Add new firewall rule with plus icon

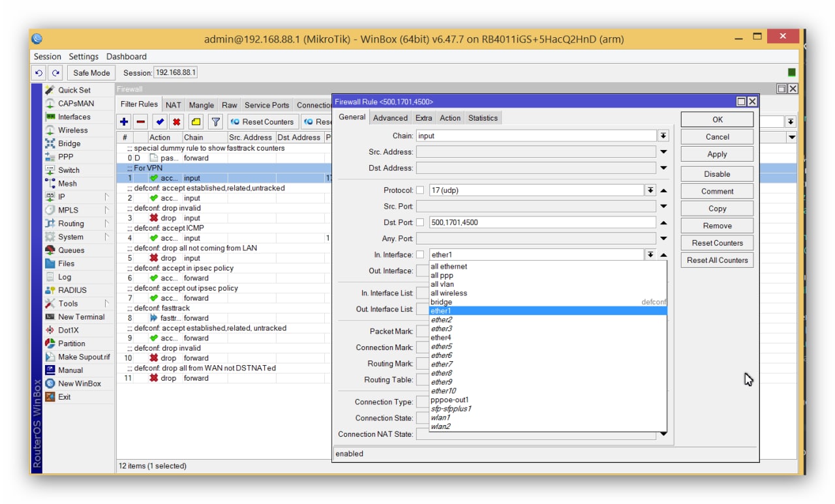(125, 122)
